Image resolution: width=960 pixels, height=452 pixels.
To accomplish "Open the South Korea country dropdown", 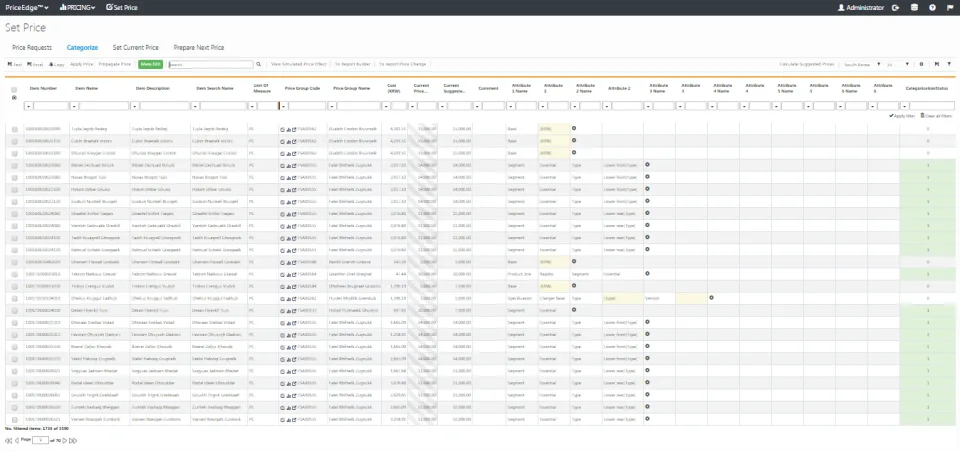I will pos(862,64).
